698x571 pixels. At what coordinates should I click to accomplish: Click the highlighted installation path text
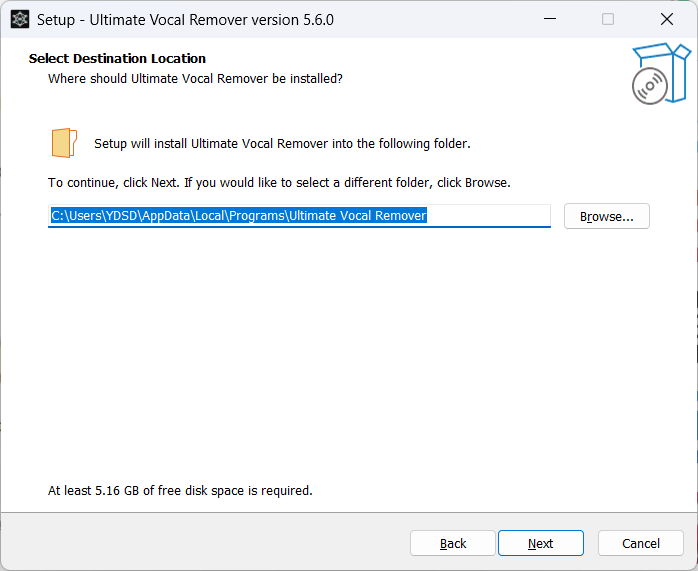coord(239,215)
